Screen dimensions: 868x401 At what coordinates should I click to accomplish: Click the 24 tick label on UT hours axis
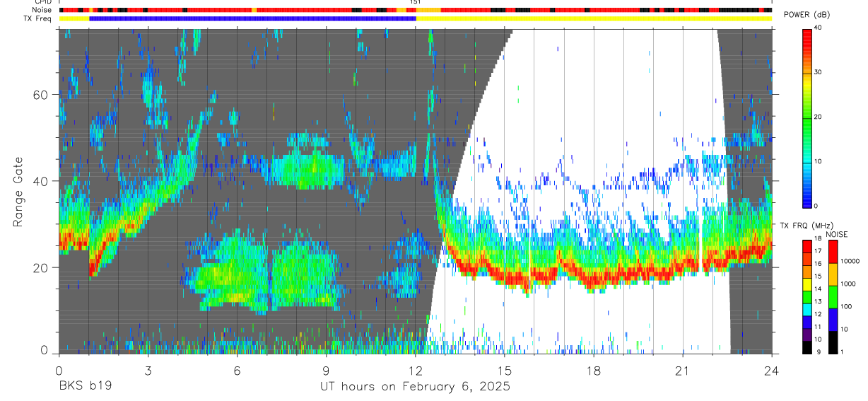pos(772,370)
